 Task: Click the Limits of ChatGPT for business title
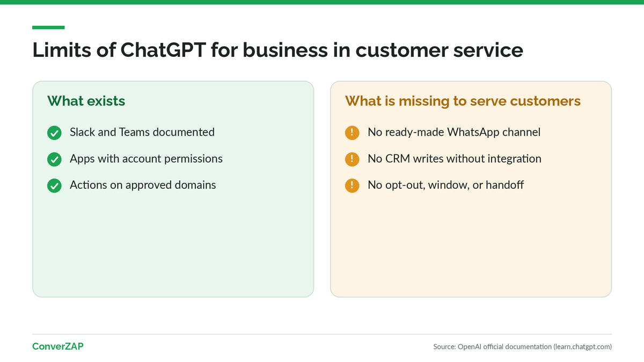278,50
